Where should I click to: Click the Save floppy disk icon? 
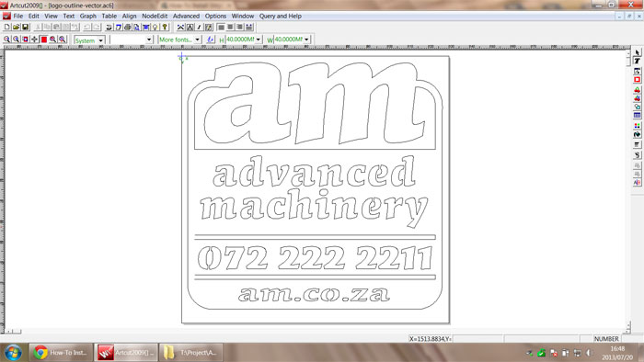[x=25, y=27]
